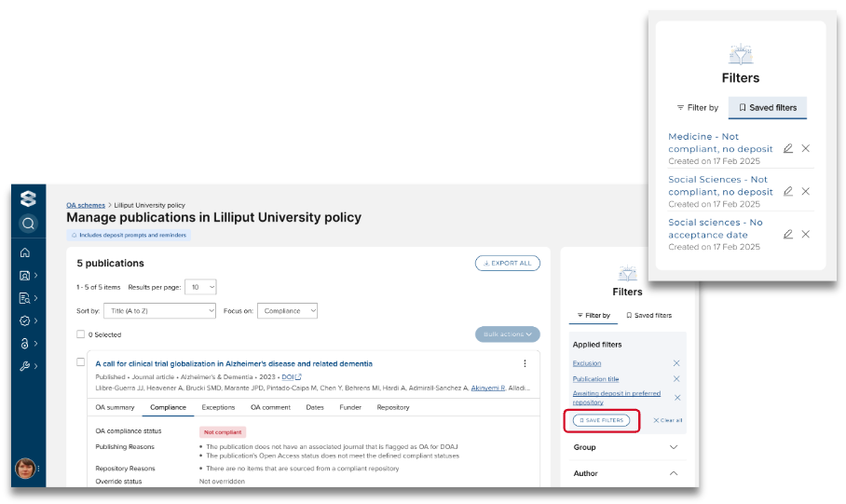Open the wrench tools icon in sidebar
The width and height of the screenshot is (846, 504).
[25, 366]
